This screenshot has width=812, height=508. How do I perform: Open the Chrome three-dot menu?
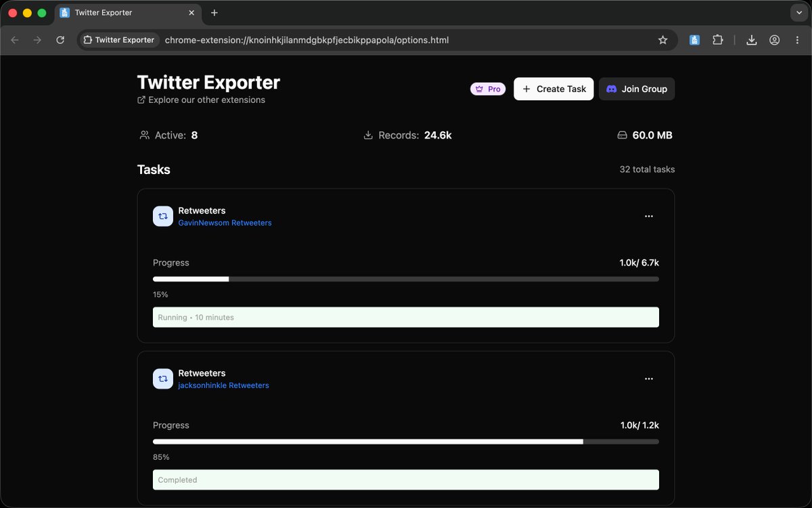(797, 40)
